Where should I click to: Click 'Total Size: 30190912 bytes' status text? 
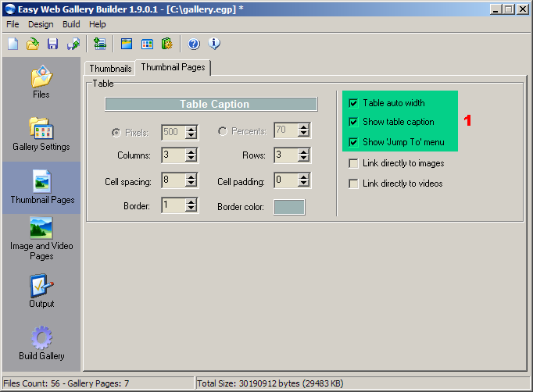tap(270, 383)
